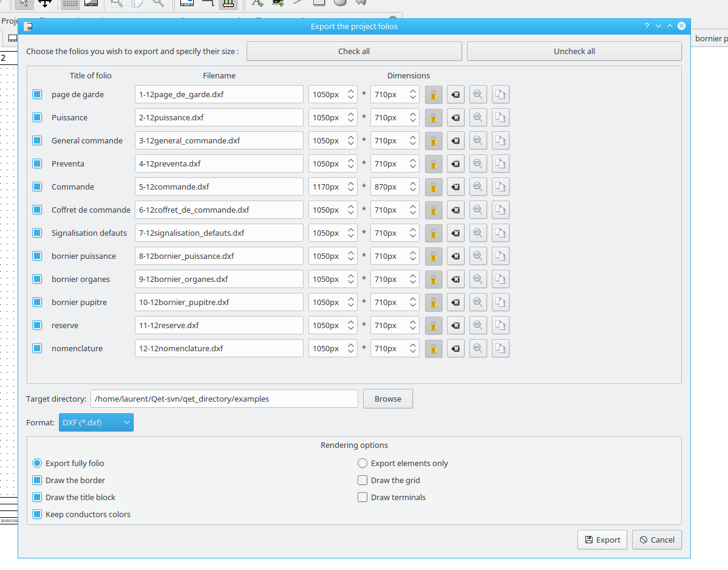This screenshot has width=728, height=570.
Task: Toggle lock for Coffret de commande
Action: pyautogui.click(x=433, y=210)
